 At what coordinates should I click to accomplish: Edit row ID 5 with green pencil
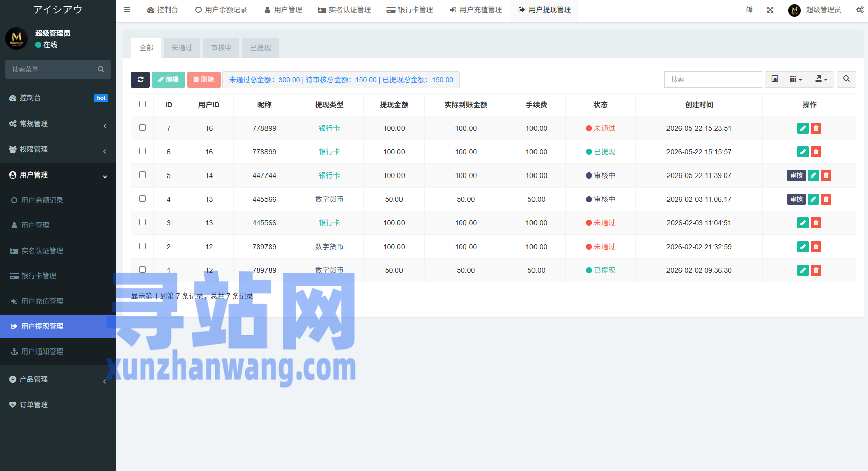click(813, 175)
